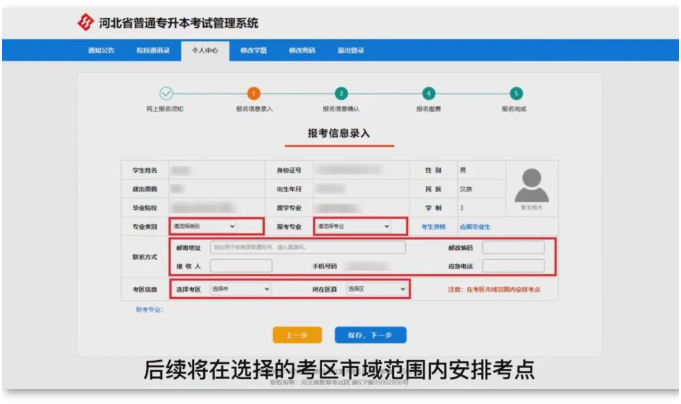The image size is (681, 404).
Task: Click the orange 上一步 button
Action: click(x=295, y=335)
